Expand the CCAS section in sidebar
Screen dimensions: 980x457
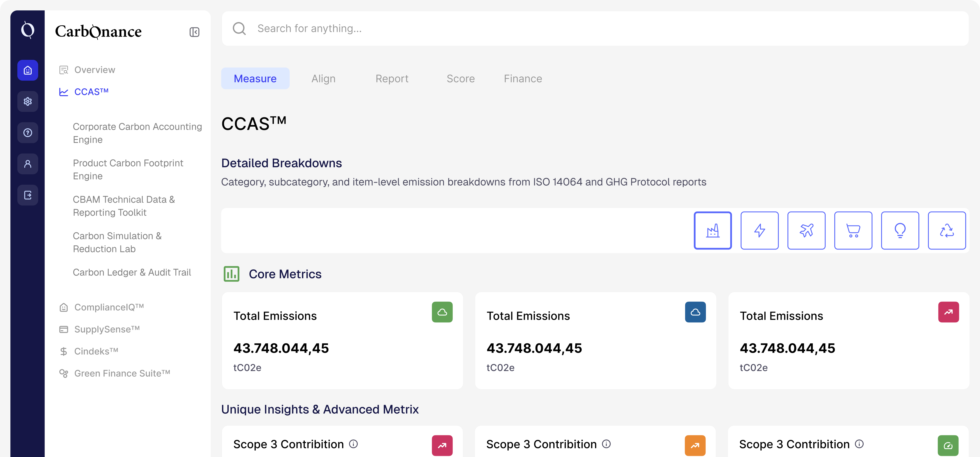coord(91,91)
